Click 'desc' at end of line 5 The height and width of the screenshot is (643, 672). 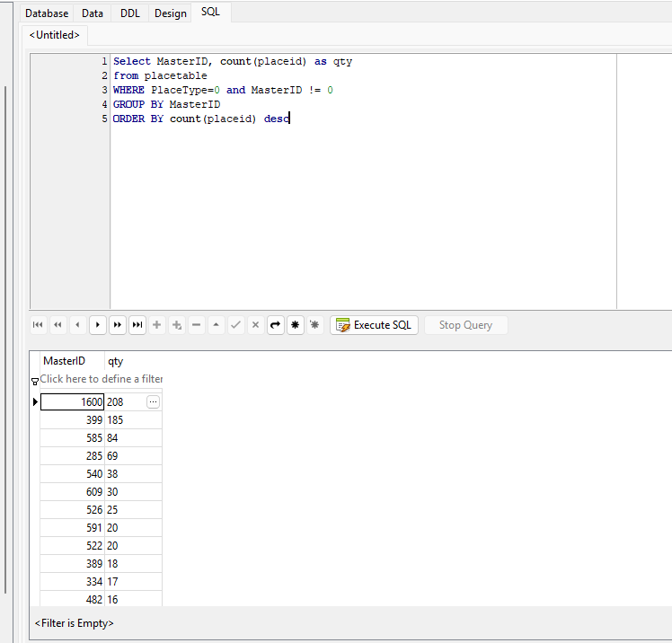coord(277,119)
